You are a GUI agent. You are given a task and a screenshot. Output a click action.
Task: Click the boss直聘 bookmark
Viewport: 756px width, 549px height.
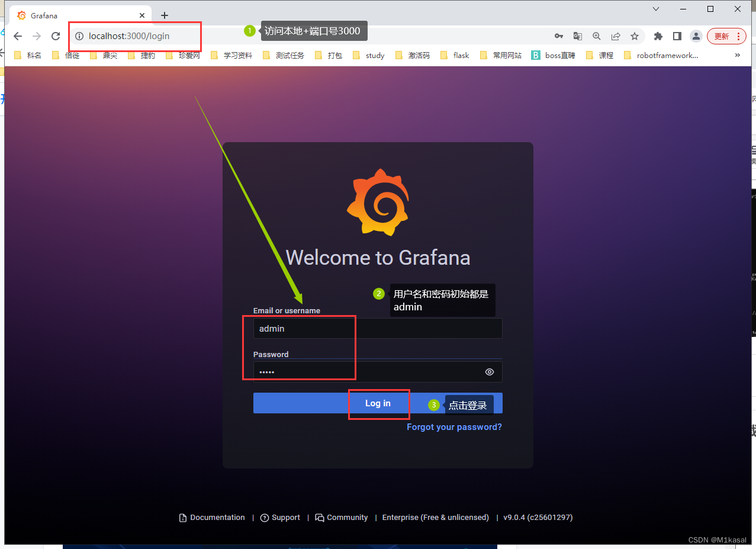(553, 55)
